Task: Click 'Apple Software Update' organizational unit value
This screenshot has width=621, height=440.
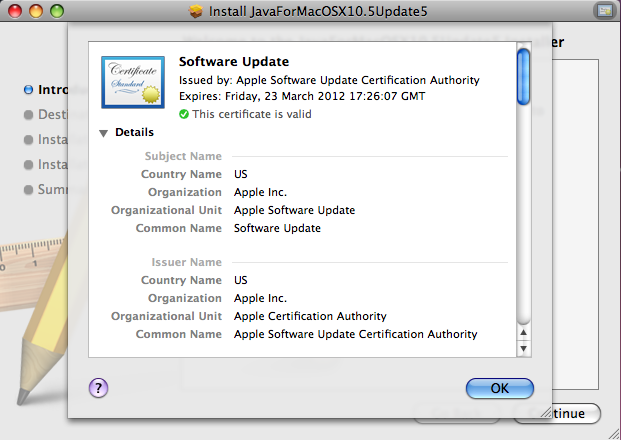Action: 294,210
